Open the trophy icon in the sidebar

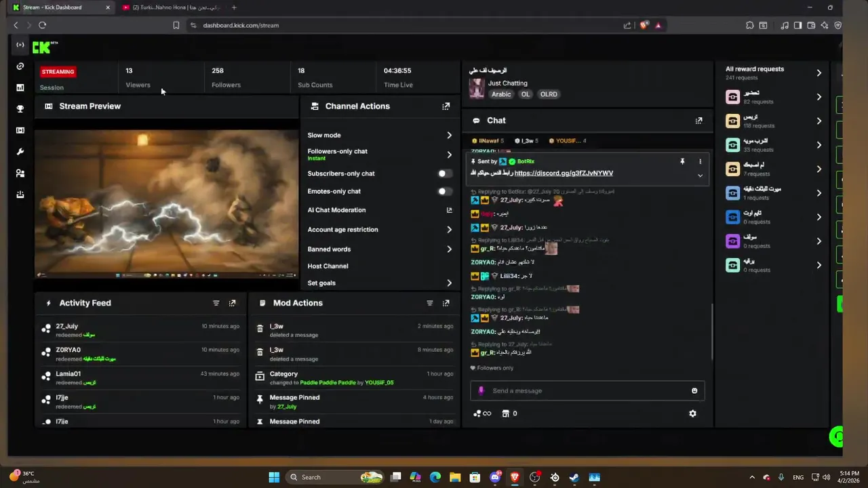coord(20,109)
